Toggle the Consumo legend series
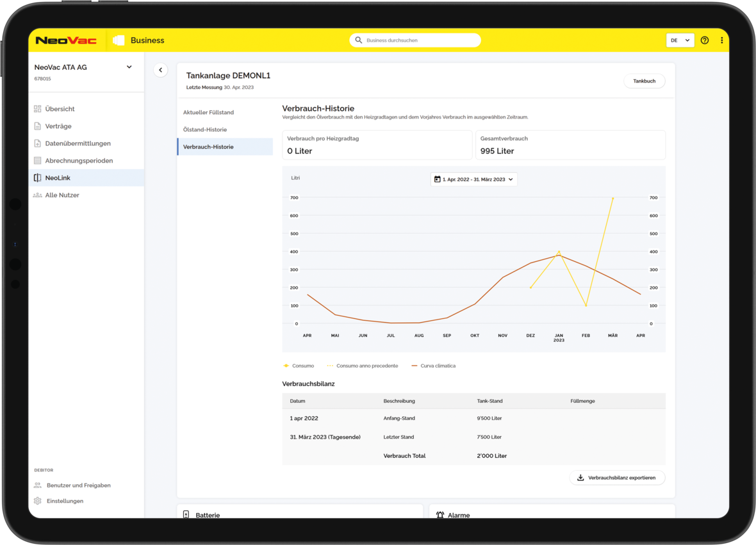The height and width of the screenshot is (545, 756). [299, 366]
